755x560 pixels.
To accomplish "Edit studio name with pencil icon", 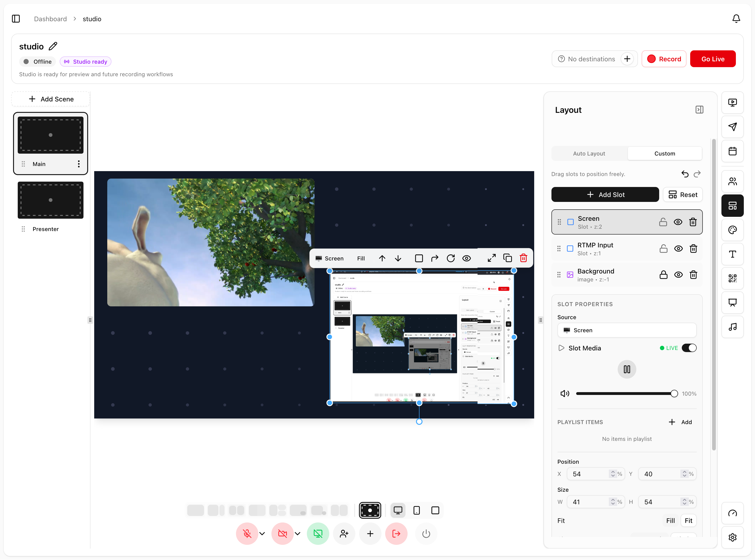I will pyautogui.click(x=53, y=46).
